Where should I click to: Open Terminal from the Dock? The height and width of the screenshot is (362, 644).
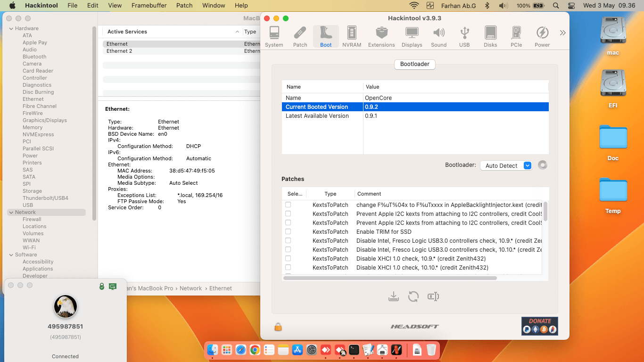pyautogui.click(x=354, y=350)
